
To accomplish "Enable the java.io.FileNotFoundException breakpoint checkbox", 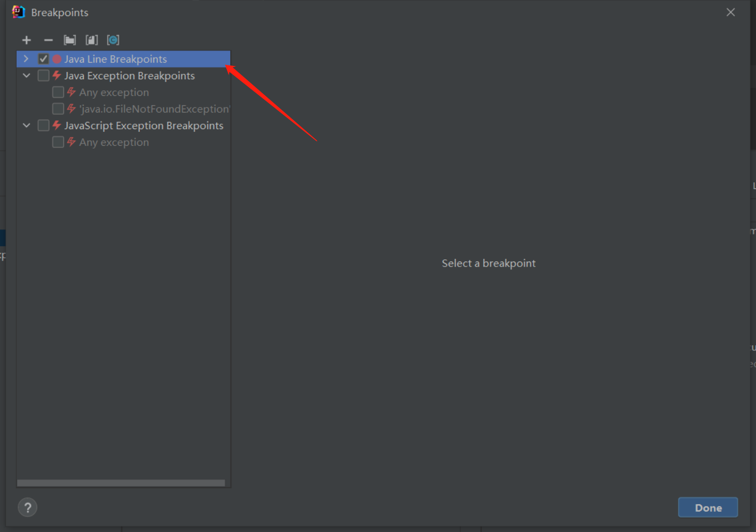I will coord(58,109).
